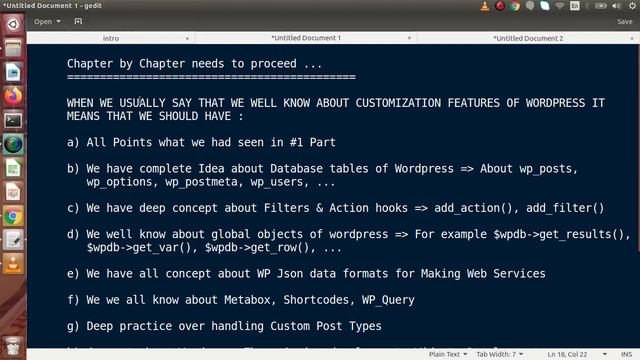Click the line 'Deep practice over handling Custom Post Types'
Viewport: 640px width, 360px height.
click(224, 326)
